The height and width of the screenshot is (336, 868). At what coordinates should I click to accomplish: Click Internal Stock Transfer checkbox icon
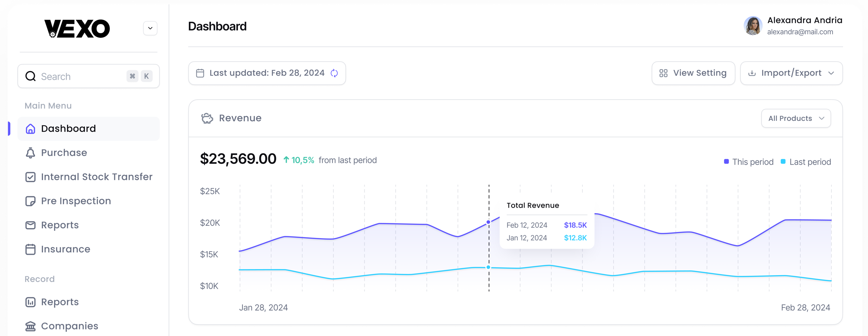pos(31,177)
